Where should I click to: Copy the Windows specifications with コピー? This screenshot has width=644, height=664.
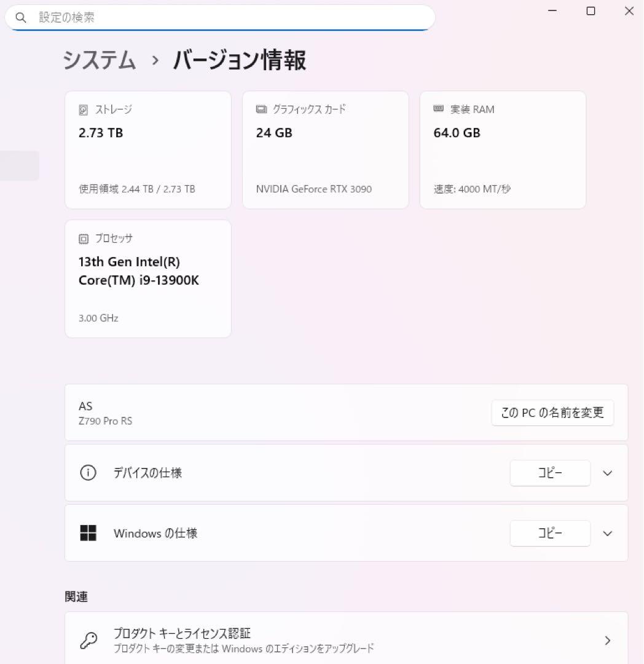click(x=550, y=533)
